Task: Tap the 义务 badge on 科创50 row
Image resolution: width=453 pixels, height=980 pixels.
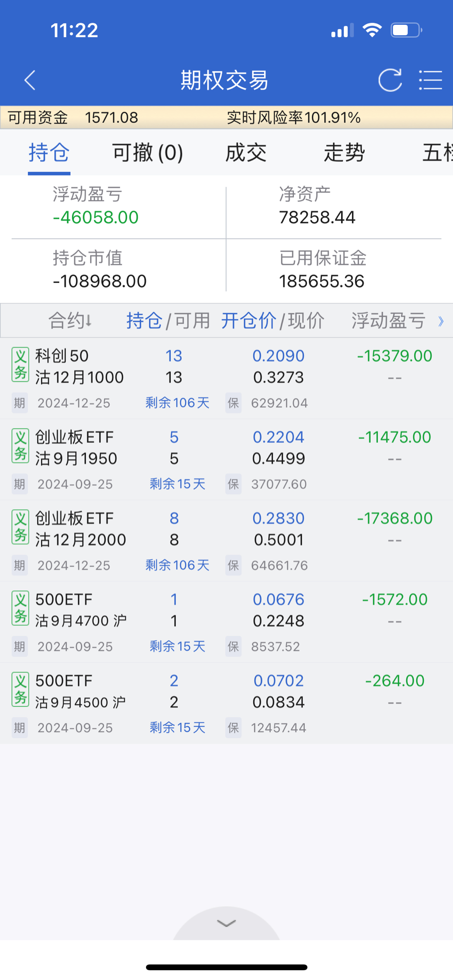Action: point(20,365)
